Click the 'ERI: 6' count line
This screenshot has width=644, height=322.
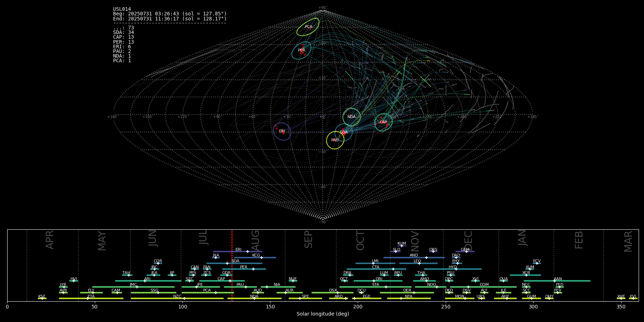pyautogui.click(x=122, y=47)
